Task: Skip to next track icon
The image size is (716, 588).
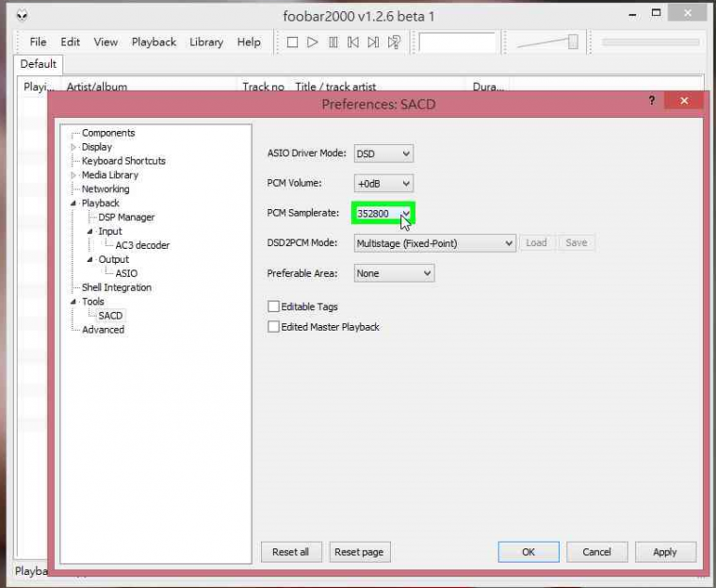Action: coord(373,42)
